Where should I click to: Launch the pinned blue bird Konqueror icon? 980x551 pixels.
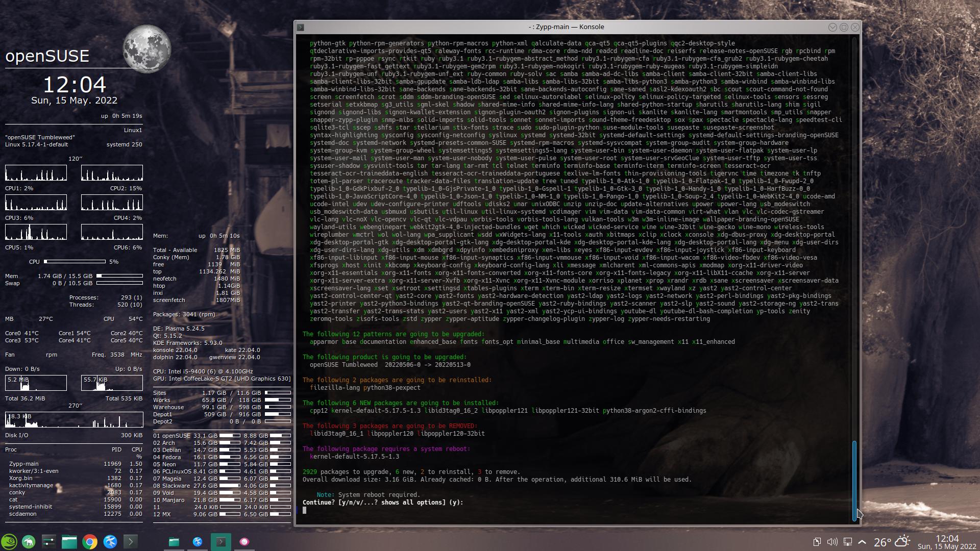click(x=110, y=541)
